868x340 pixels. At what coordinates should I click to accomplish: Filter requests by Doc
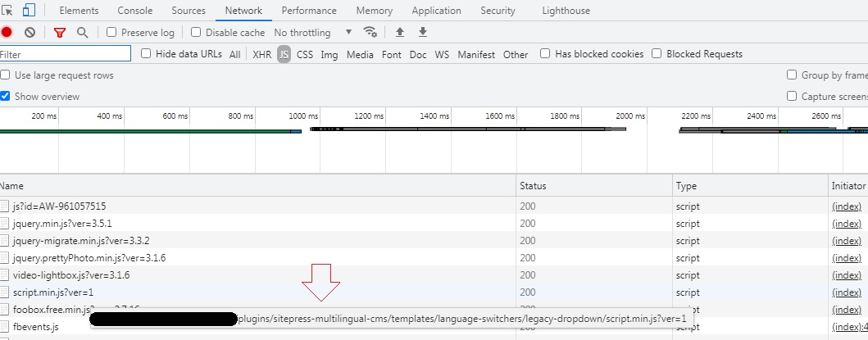coord(418,54)
